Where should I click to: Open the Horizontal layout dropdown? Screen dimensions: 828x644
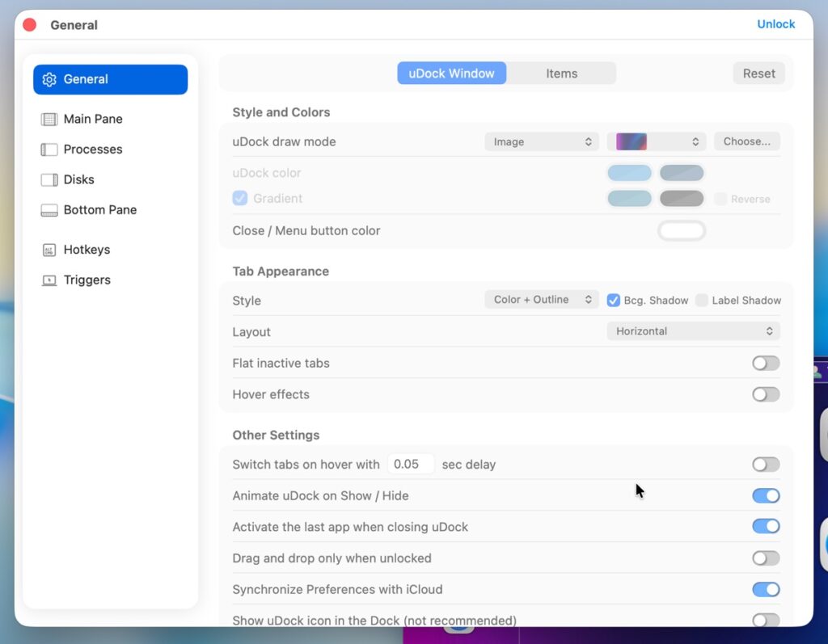point(693,331)
